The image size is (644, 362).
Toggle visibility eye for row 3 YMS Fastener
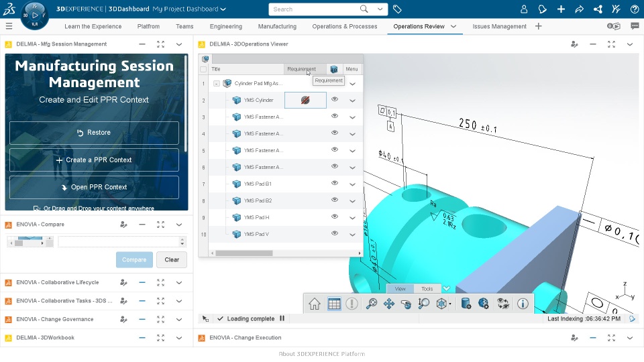point(335,116)
